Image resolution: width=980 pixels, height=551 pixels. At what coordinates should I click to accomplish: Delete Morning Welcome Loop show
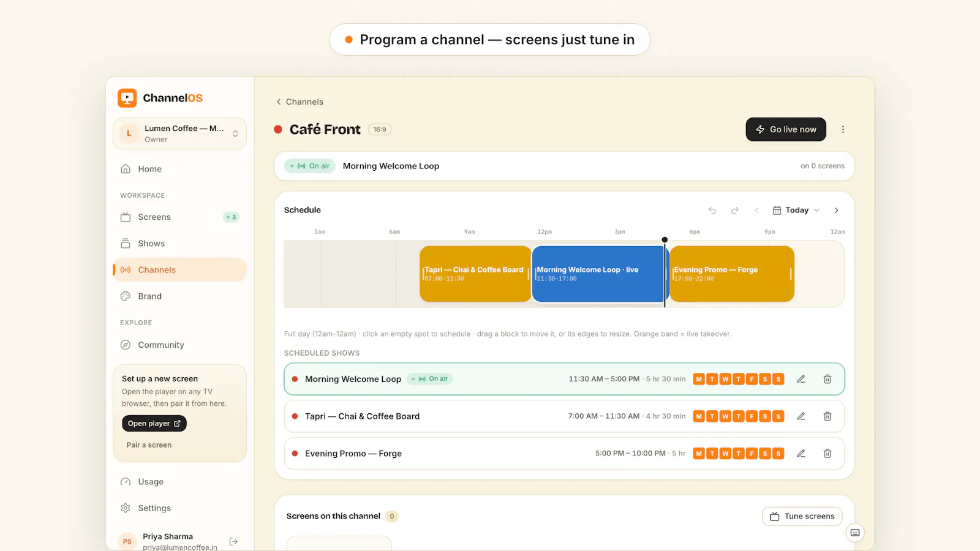827,380
